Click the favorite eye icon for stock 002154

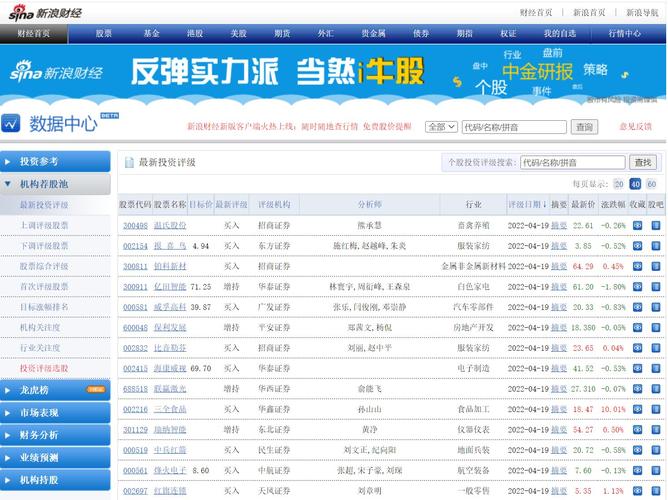[637, 246]
